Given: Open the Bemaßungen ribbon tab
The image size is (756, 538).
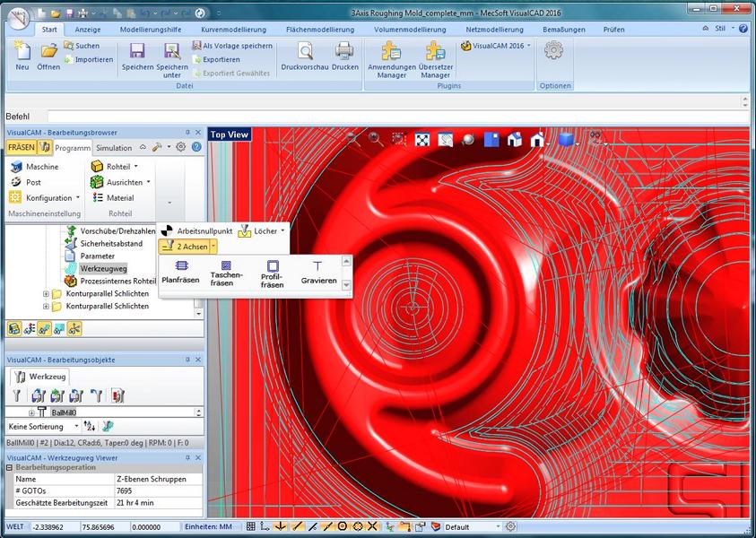Looking at the screenshot, I should click(x=563, y=30).
